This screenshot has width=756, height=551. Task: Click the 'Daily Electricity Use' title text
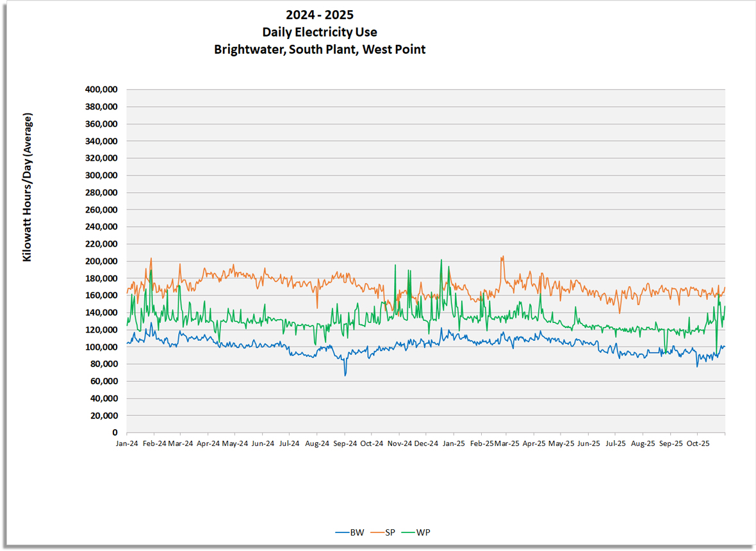click(x=320, y=31)
